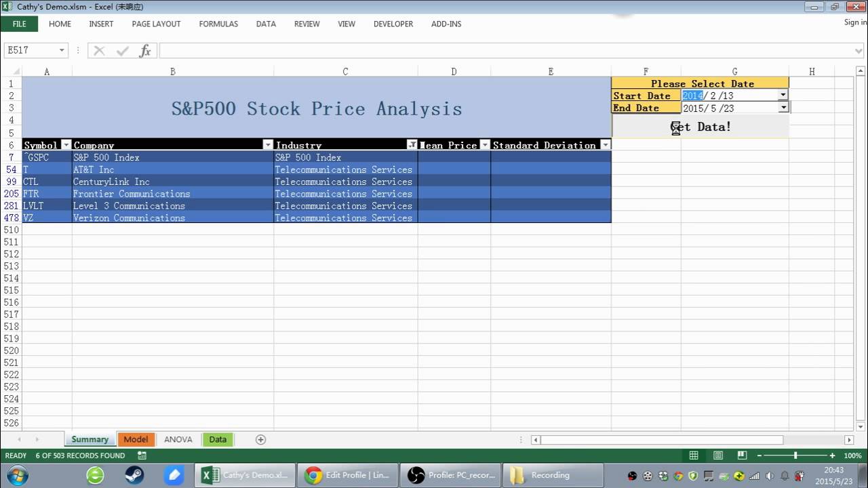Expand the formula bar
The width and height of the screenshot is (868, 488).
pos(859,51)
